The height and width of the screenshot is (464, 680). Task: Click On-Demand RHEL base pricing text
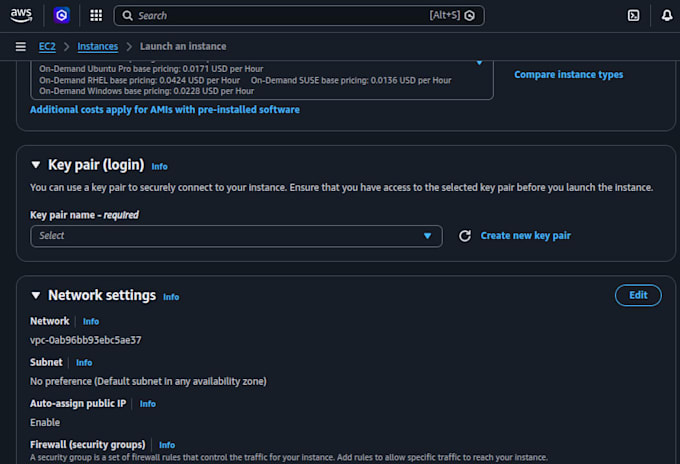coord(139,80)
